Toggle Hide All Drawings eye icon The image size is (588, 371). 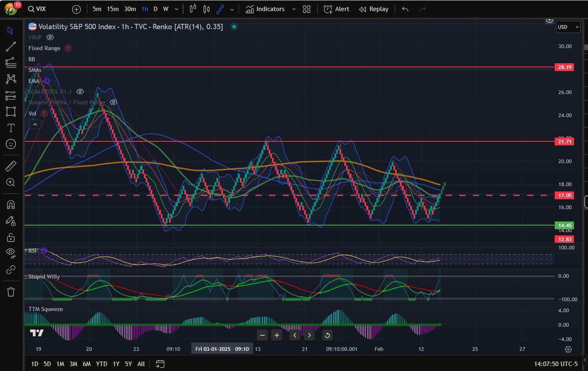point(11,254)
